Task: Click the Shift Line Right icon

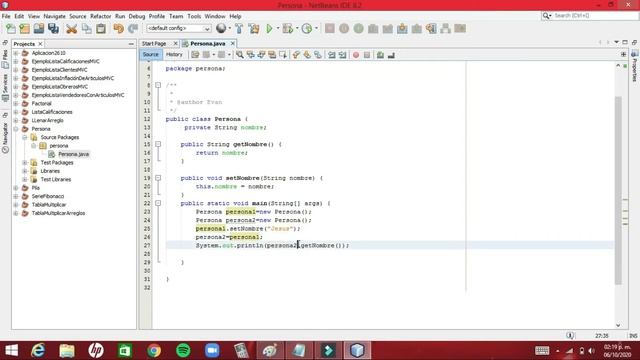Action: [342, 55]
